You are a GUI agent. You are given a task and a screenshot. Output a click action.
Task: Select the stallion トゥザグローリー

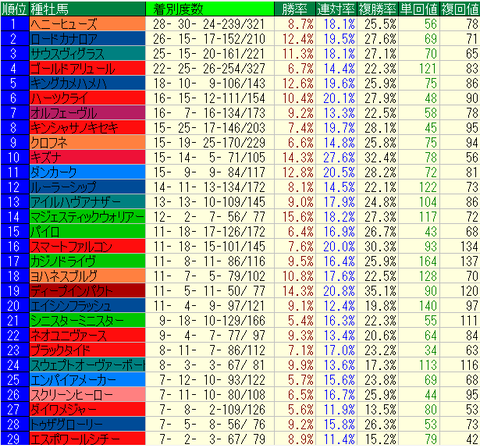[87, 424]
